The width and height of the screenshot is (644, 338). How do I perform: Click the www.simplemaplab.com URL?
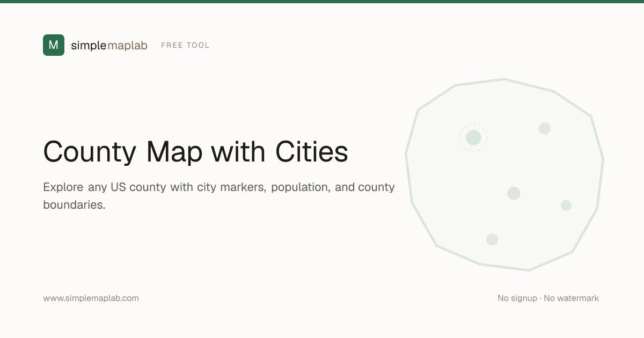91,298
